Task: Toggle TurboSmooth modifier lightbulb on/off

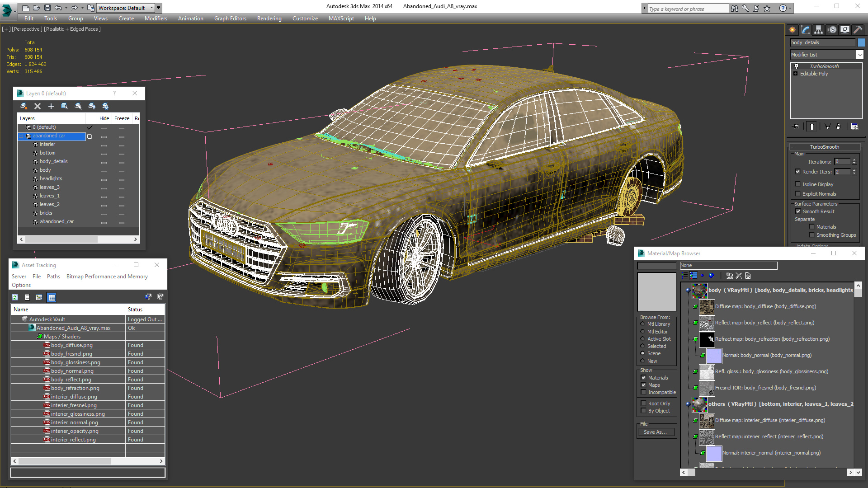Action: point(797,66)
